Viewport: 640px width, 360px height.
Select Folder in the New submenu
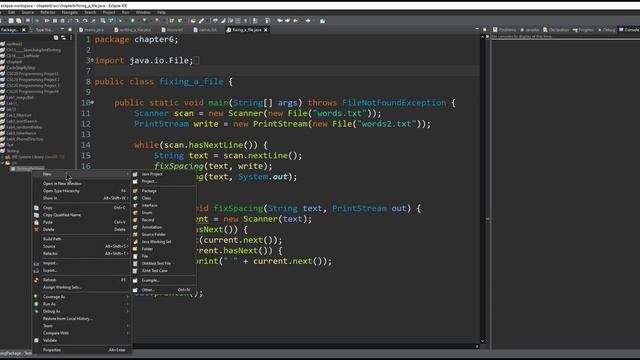(164, 249)
